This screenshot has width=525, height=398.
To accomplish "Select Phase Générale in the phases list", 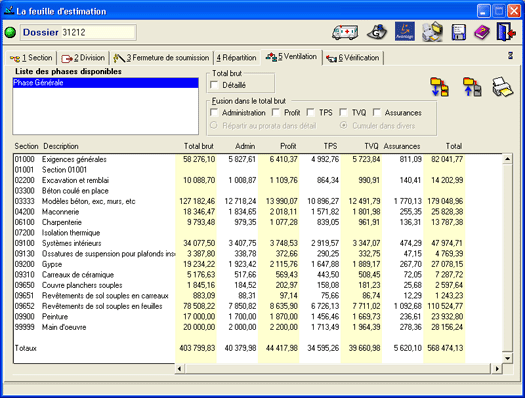I will pyautogui.click(x=105, y=83).
